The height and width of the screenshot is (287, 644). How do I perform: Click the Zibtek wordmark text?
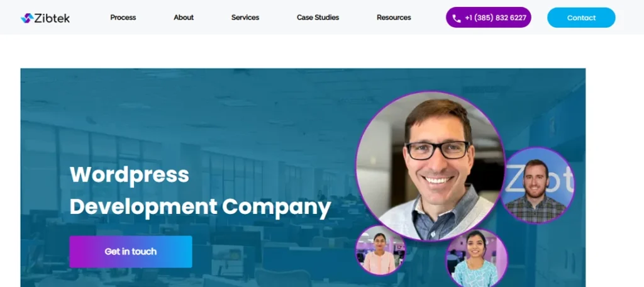coord(52,18)
